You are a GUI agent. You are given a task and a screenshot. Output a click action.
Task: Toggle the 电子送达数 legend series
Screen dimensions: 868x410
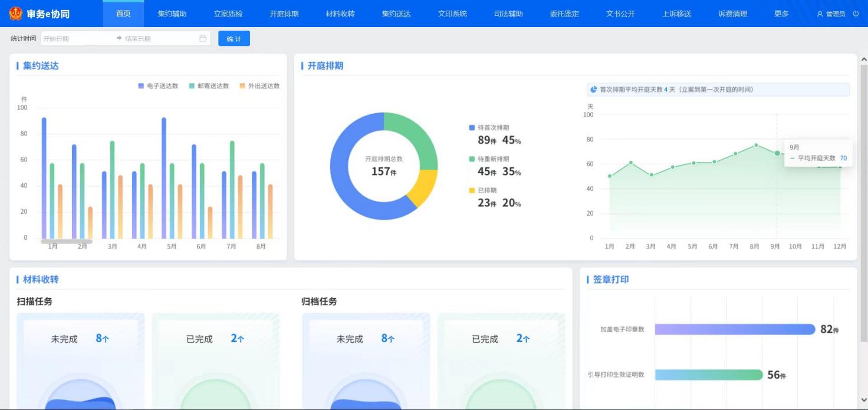(158, 86)
